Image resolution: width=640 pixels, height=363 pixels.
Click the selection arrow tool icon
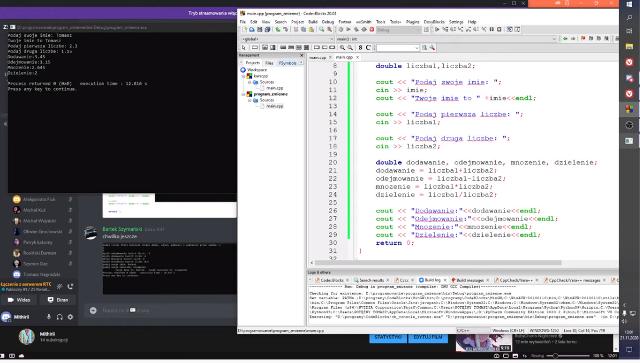pyautogui.click(x=244, y=48)
